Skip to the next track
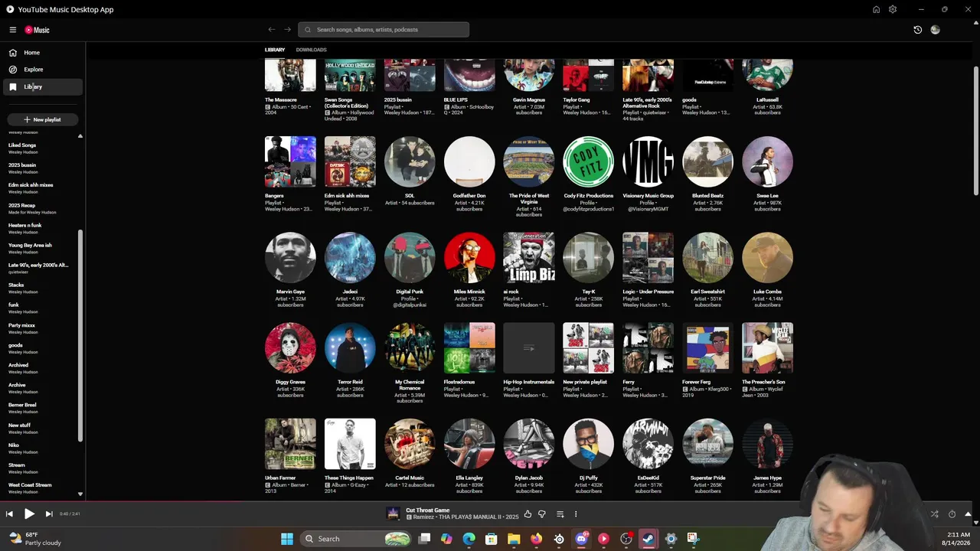 [49, 514]
